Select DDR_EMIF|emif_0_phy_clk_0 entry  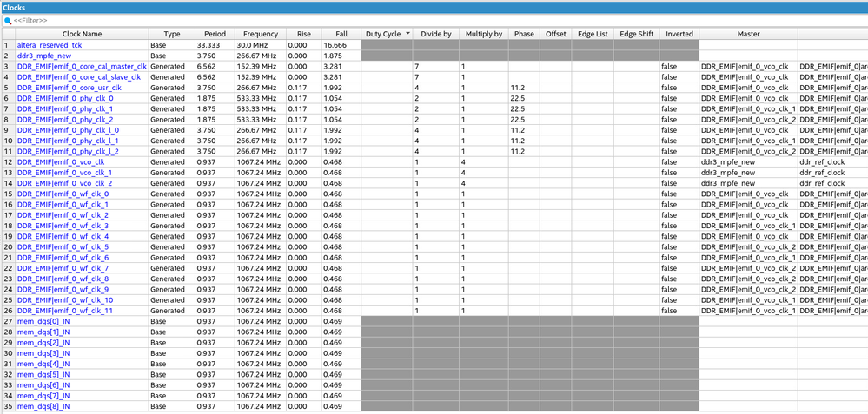coord(65,98)
